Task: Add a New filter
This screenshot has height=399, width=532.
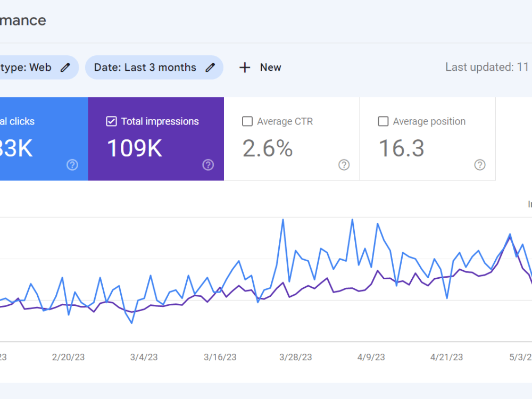Action: [x=260, y=68]
